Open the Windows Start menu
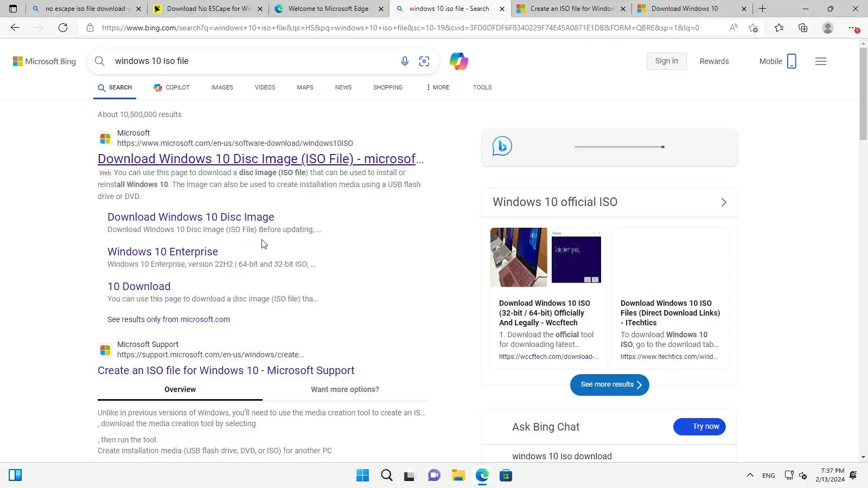This screenshot has height=488, width=868. click(362, 476)
